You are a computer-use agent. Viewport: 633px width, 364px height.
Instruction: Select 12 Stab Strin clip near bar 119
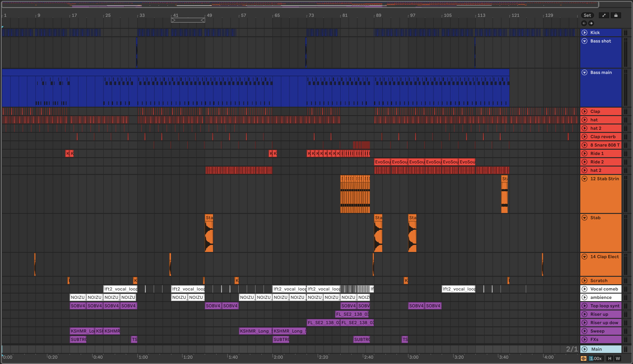click(505, 194)
